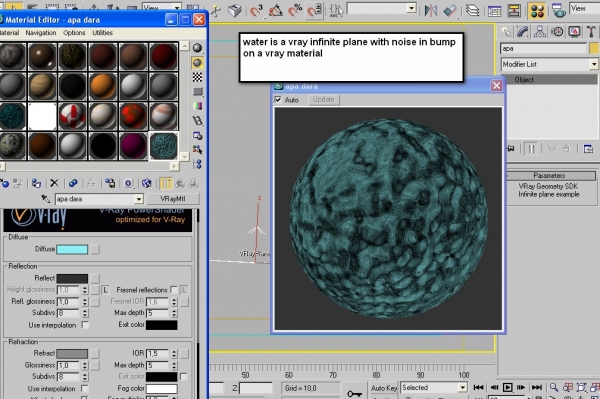Open View coordinate dropdown at top right
Screen dimensions: 600x399
(x=584, y=8)
